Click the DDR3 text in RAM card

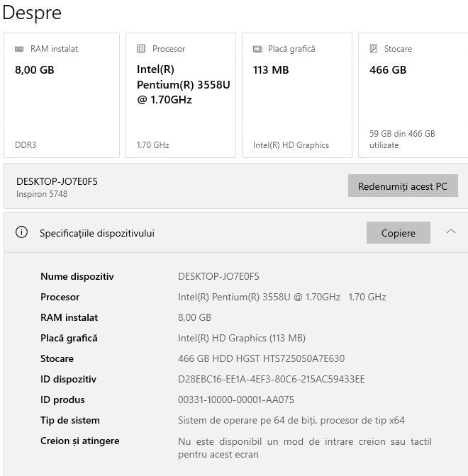click(26, 145)
